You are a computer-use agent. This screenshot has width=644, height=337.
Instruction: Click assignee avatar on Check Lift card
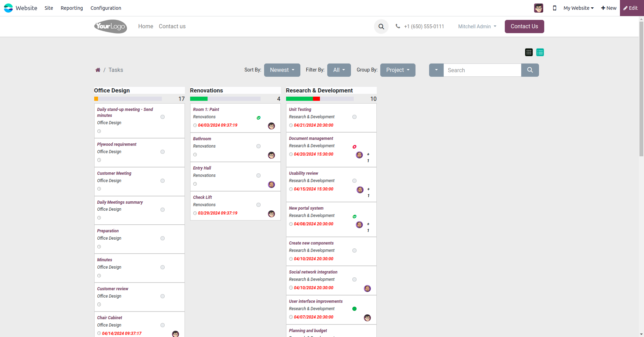click(x=271, y=214)
